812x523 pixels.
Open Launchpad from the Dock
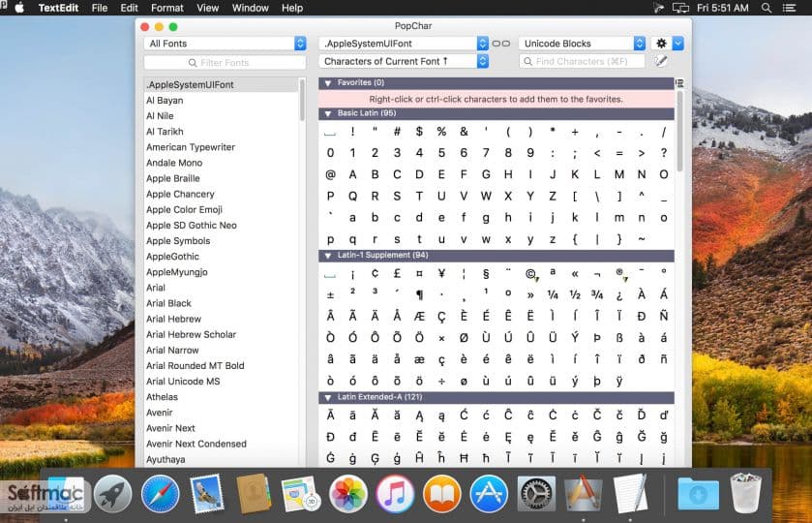pyautogui.click(x=113, y=494)
